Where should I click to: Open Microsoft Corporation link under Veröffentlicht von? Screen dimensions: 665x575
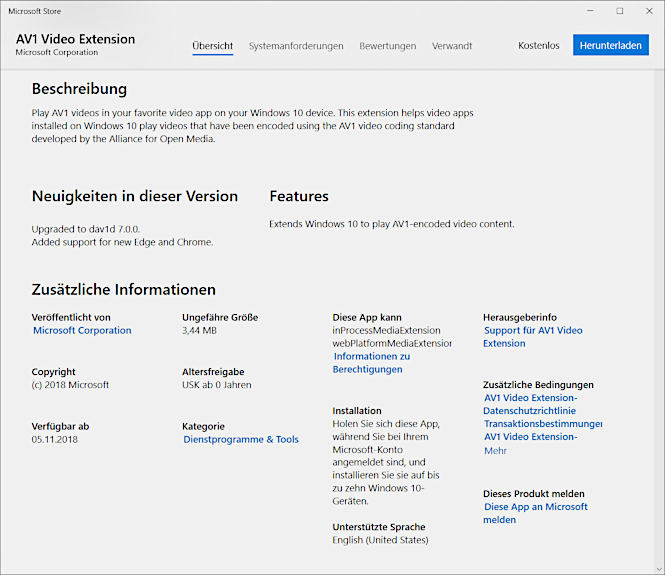click(82, 331)
